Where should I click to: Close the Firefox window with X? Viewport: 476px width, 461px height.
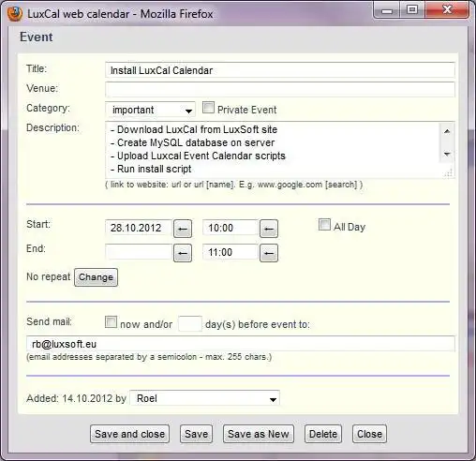coord(447,10)
